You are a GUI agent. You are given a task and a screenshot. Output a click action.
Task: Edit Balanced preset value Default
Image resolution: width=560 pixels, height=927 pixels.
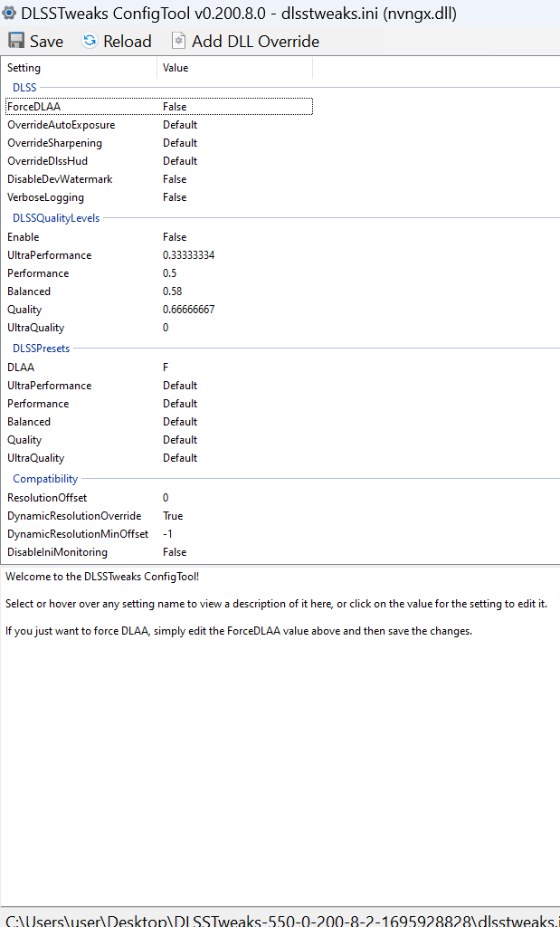[180, 422]
